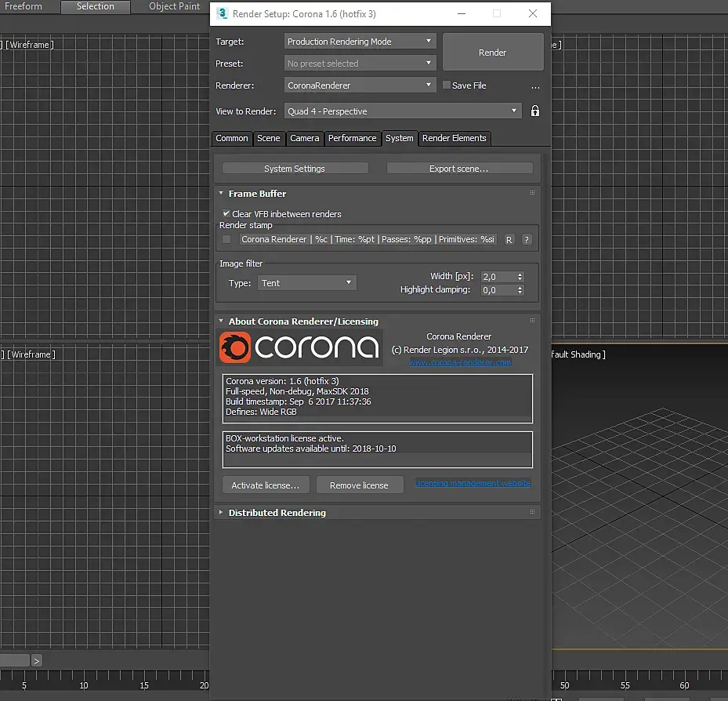Click the Corona version info text box
Screen dimensions: 728x701
[x=378, y=398]
